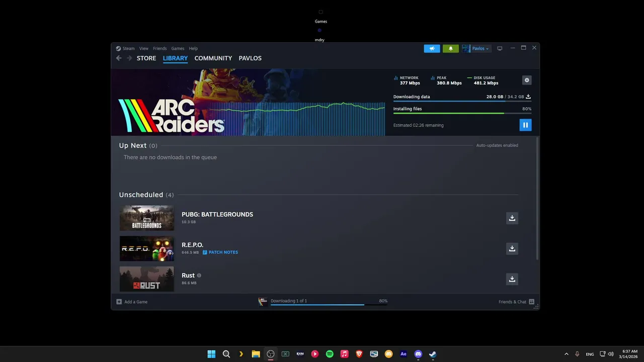This screenshot has height=362, width=644.
Task: Open OBS Studio from the taskbar
Action: click(271, 354)
